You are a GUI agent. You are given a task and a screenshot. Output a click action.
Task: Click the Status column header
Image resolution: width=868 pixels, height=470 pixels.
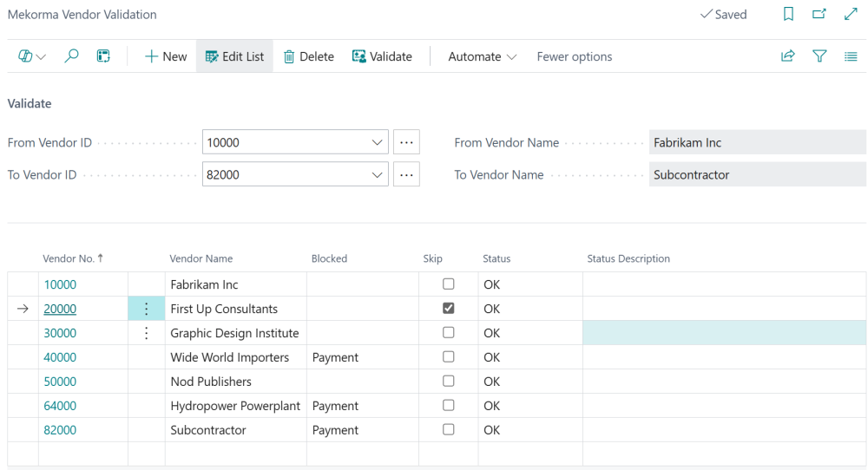click(496, 258)
